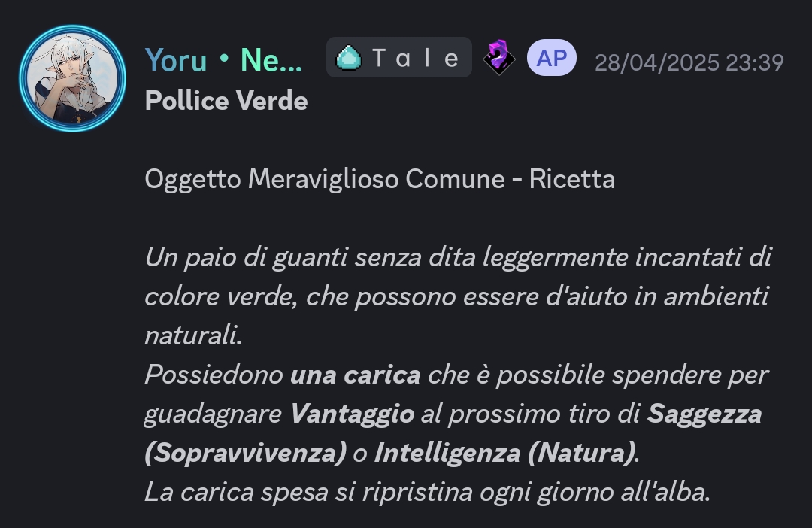Click the blue "Yoru" username text
The width and height of the screenshot is (812, 528).
tap(175, 61)
